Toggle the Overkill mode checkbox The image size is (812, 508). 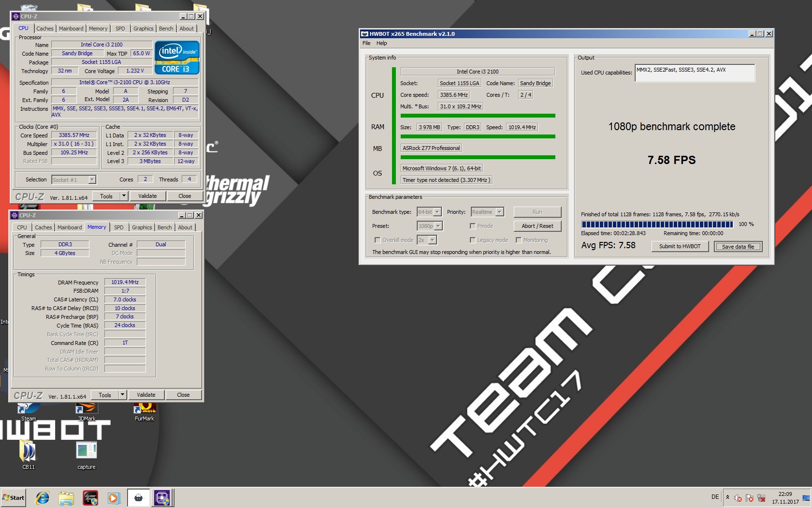(377, 240)
